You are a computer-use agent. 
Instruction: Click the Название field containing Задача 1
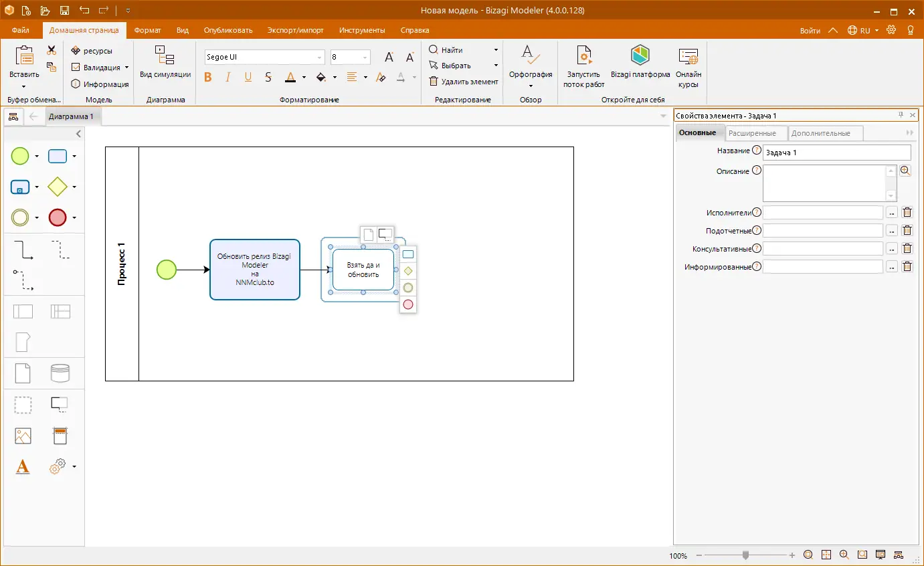pos(836,153)
